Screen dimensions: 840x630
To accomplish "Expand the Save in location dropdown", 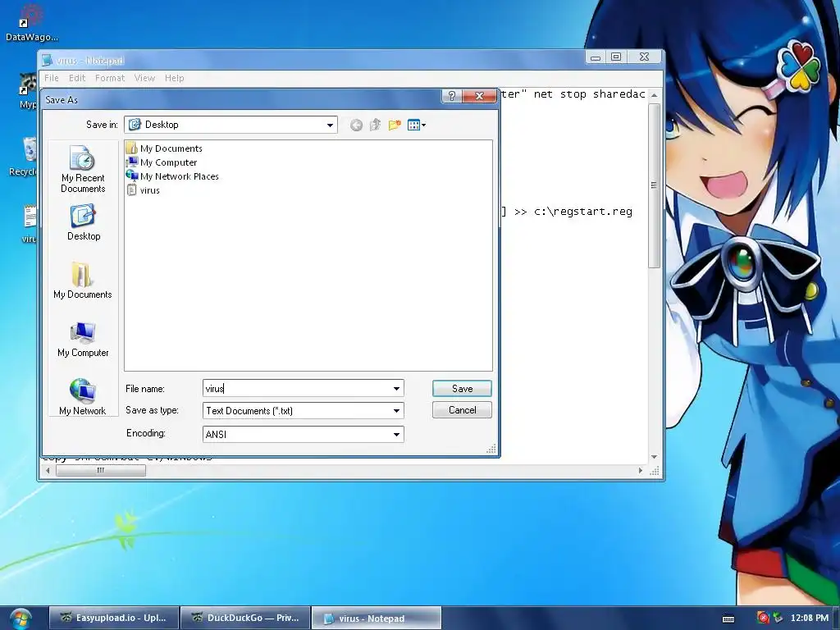I will pos(330,125).
